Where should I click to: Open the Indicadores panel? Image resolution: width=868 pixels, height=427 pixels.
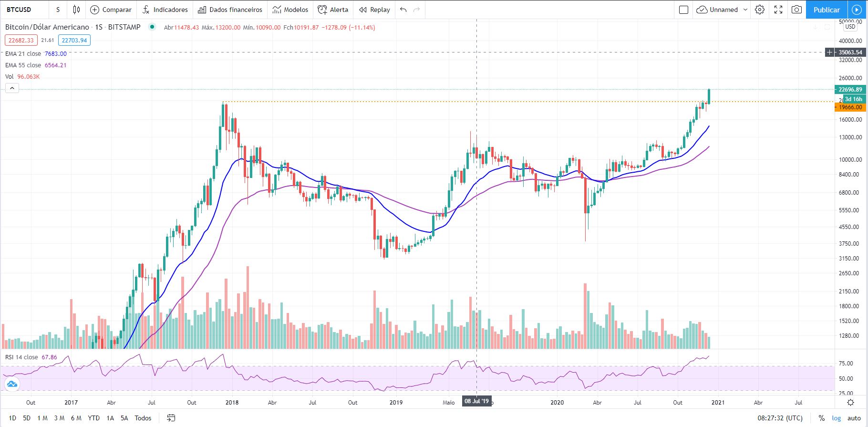pyautogui.click(x=165, y=10)
